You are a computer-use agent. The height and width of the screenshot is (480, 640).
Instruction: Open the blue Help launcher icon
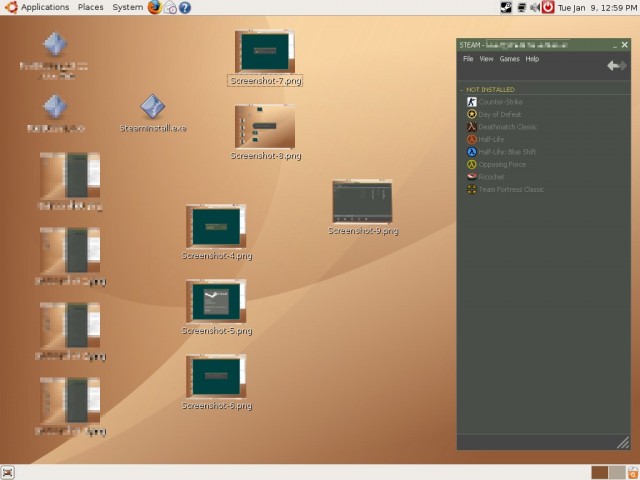(x=185, y=7)
